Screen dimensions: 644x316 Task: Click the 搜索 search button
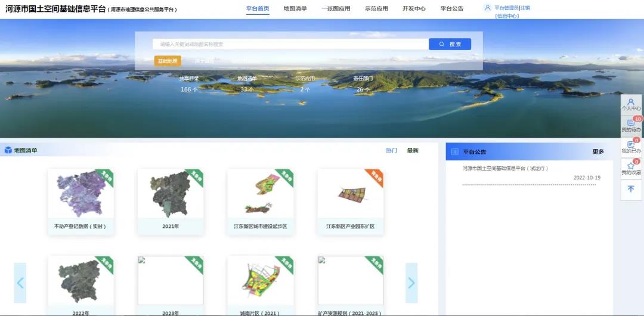[450, 44]
